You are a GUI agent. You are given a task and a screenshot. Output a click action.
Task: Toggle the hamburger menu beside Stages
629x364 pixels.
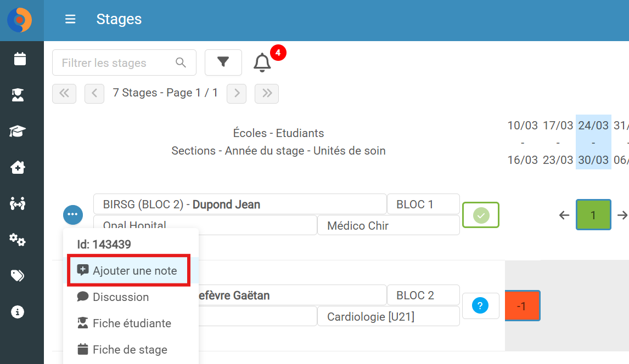[x=70, y=19]
